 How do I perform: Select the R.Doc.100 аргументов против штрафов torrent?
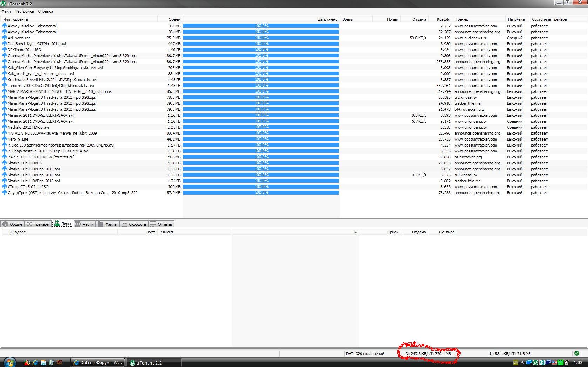click(x=61, y=145)
